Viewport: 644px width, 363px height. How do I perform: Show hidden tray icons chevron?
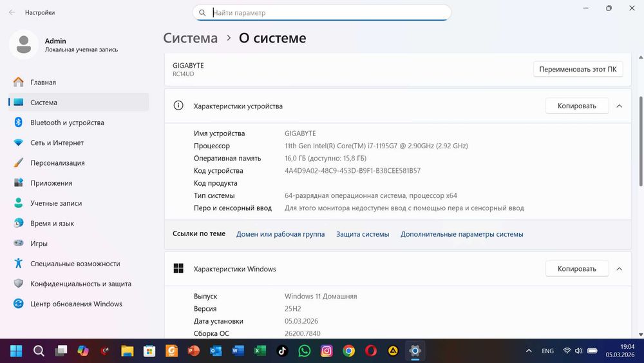529,351
